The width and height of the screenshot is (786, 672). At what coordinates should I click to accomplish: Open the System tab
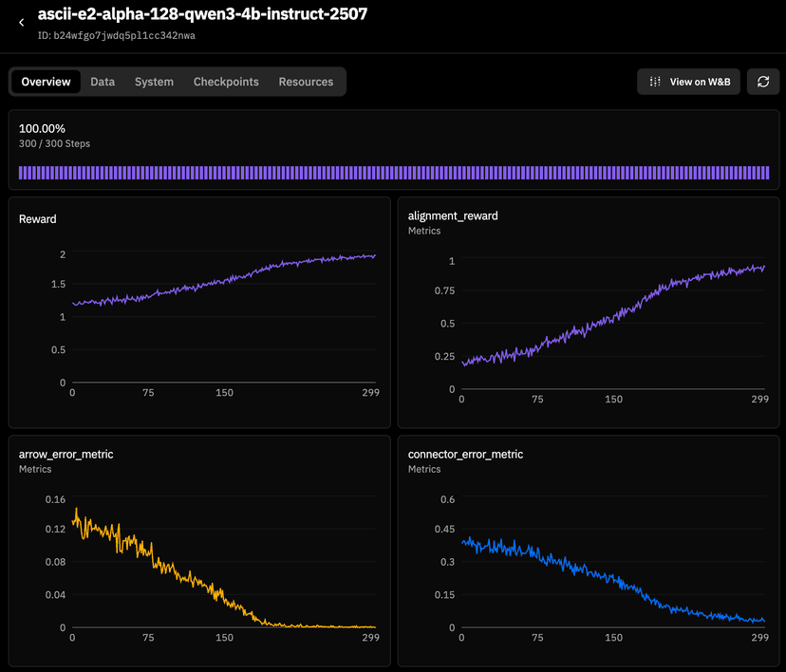pyautogui.click(x=154, y=82)
